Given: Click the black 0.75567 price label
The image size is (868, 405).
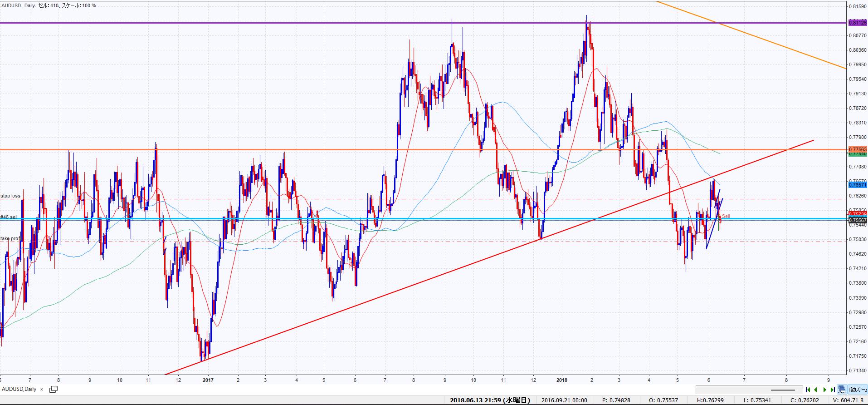Looking at the screenshot, I should [x=857, y=220].
